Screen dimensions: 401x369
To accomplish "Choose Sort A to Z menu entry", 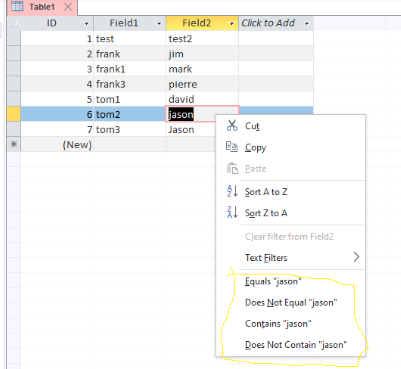I will coord(290,192).
